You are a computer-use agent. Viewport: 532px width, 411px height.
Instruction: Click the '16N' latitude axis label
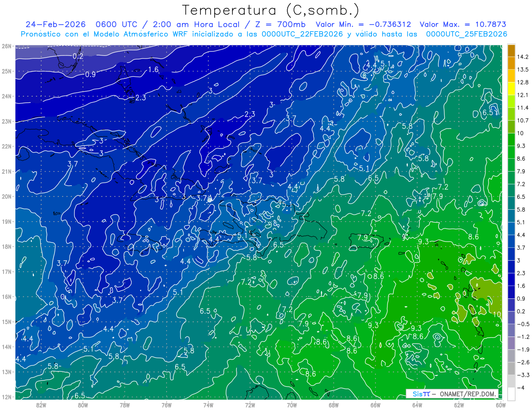click(x=7, y=297)
